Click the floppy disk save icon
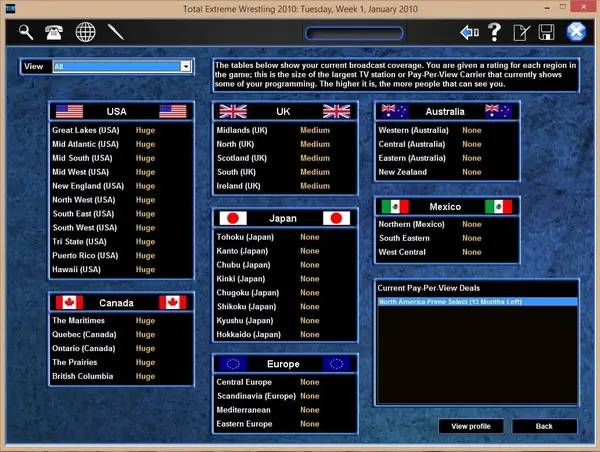The image size is (600, 452). tap(546, 33)
